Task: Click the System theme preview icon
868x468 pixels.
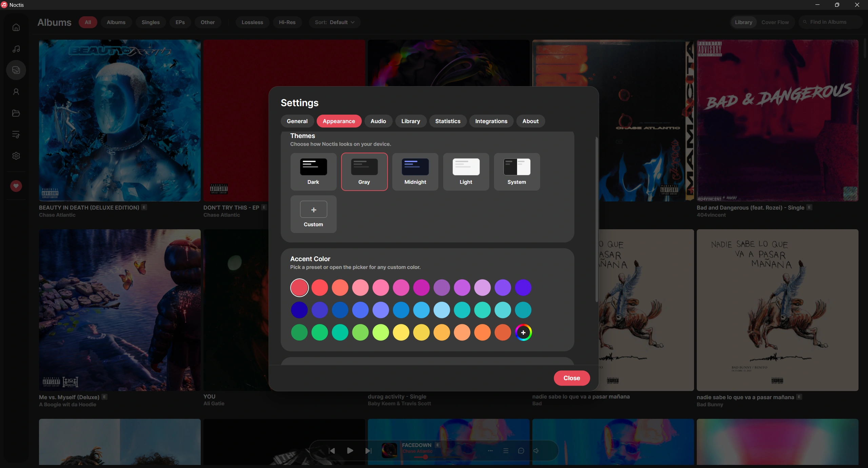Action: coord(517,167)
